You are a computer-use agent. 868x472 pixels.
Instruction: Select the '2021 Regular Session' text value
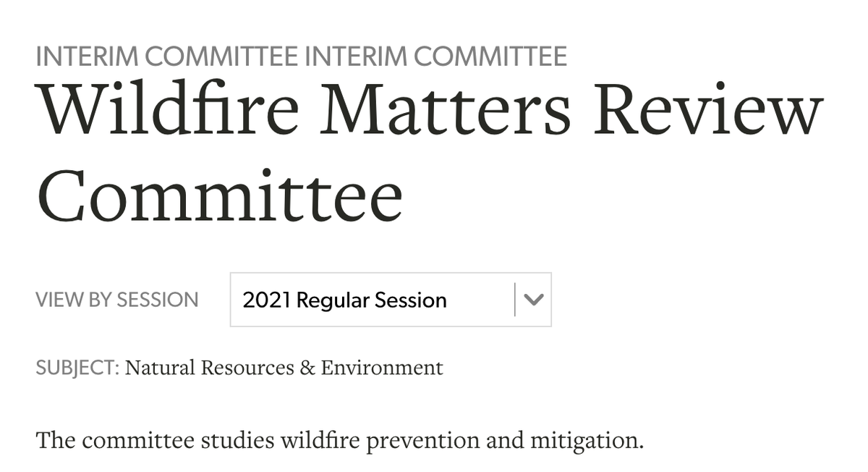[344, 300]
